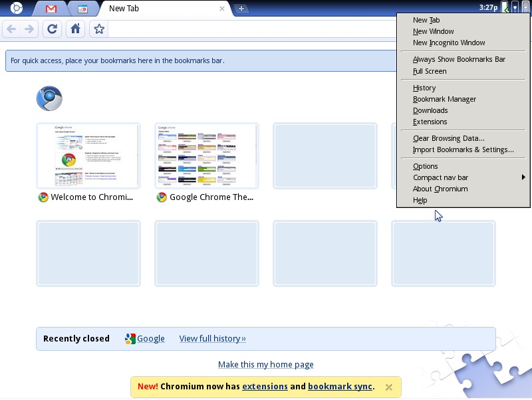Open the Google Chrome Themes thumbnail

pos(207,155)
